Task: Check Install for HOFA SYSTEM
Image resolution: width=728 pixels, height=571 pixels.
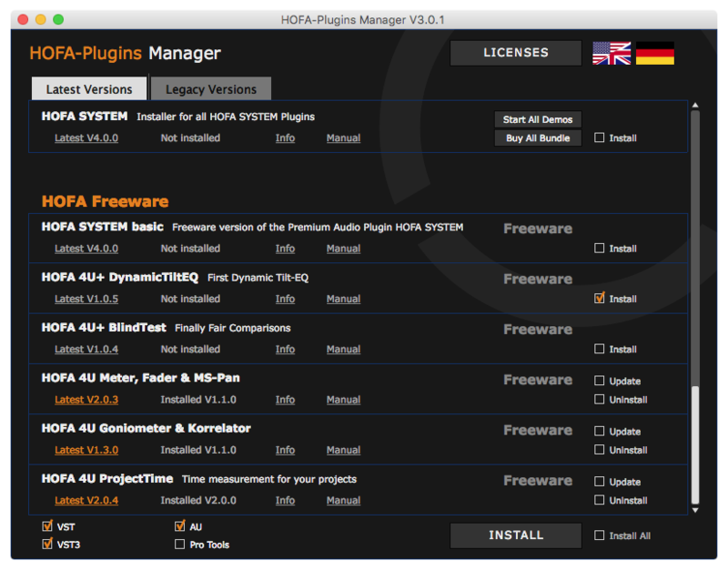Action: coord(599,138)
